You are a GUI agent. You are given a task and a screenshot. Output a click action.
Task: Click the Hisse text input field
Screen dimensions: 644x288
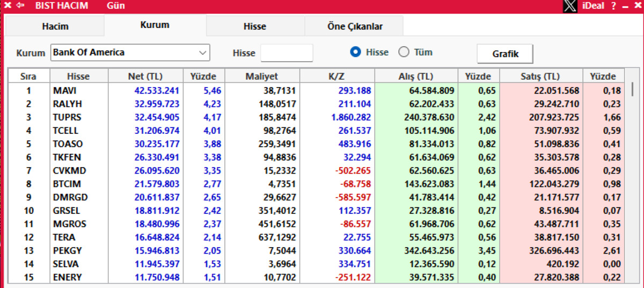coord(287,53)
